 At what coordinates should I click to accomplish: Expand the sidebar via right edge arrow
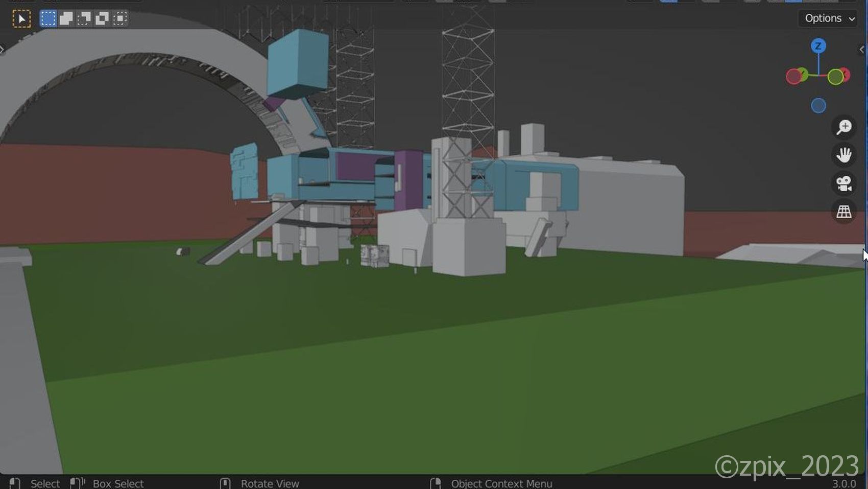862,50
